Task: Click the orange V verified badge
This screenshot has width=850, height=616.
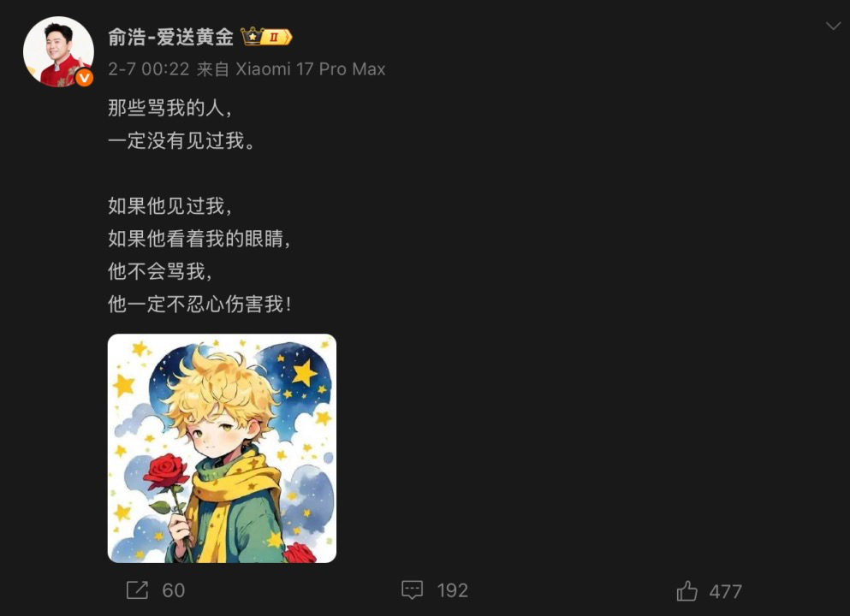Action: tap(84, 78)
